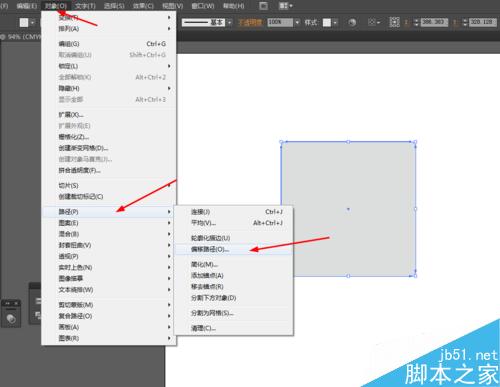Click the recolor artwork wheel icon
Viewport: 500px width, 387px height.
pyautogui.click(x=352, y=22)
